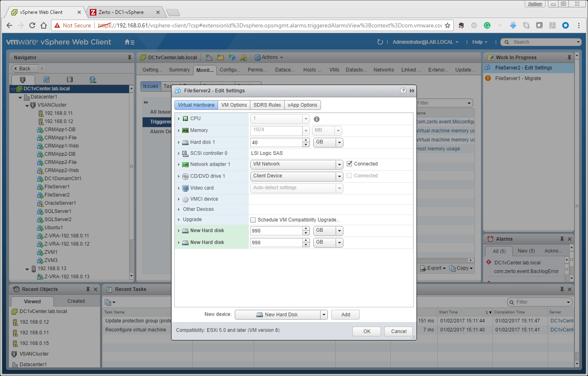The height and width of the screenshot is (376, 588).
Task: Click the refresh icon in the header
Action: (x=380, y=42)
